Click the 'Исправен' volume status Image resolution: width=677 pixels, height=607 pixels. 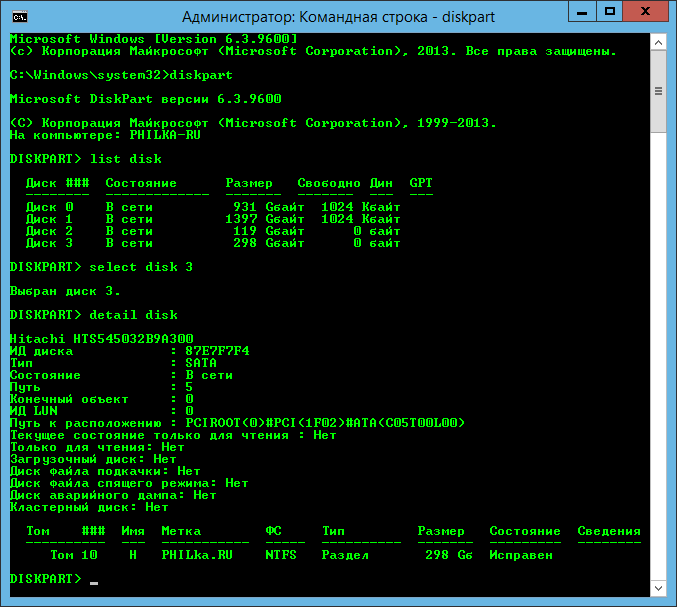[x=521, y=555]
